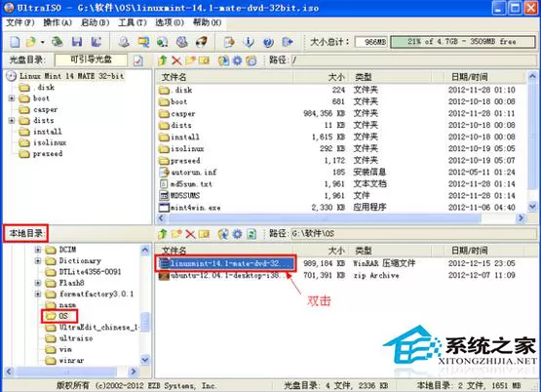Select the OS folder in local tree
Image resolution: width=541 pixels, height=392 pixels.
tap(59, 316)
